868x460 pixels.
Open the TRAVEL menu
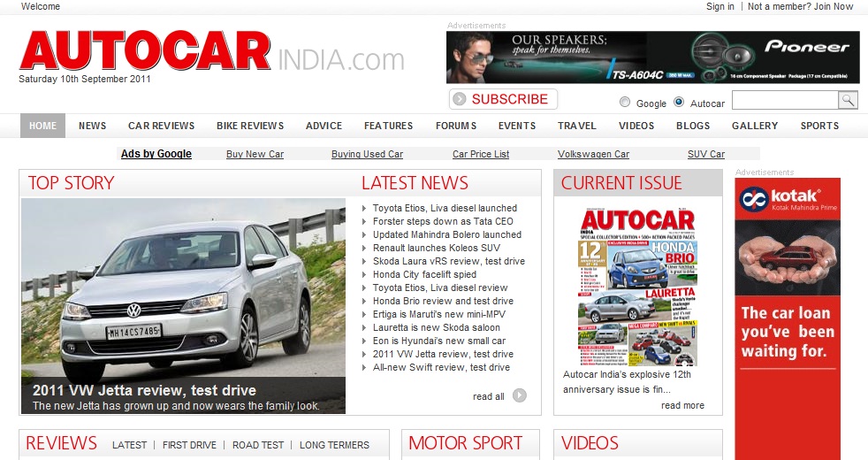[x=577, y=126]
